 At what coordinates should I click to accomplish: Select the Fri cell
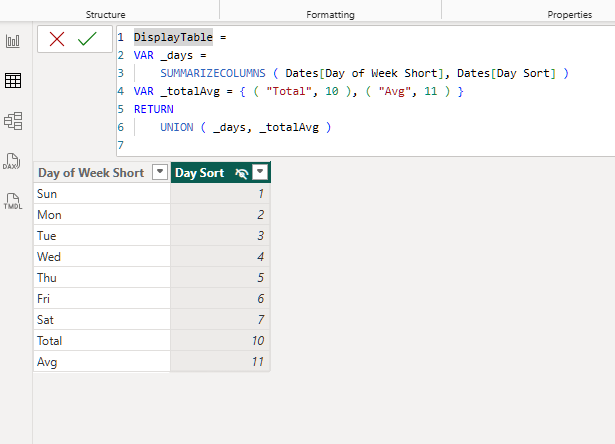[x=102, y=298]
